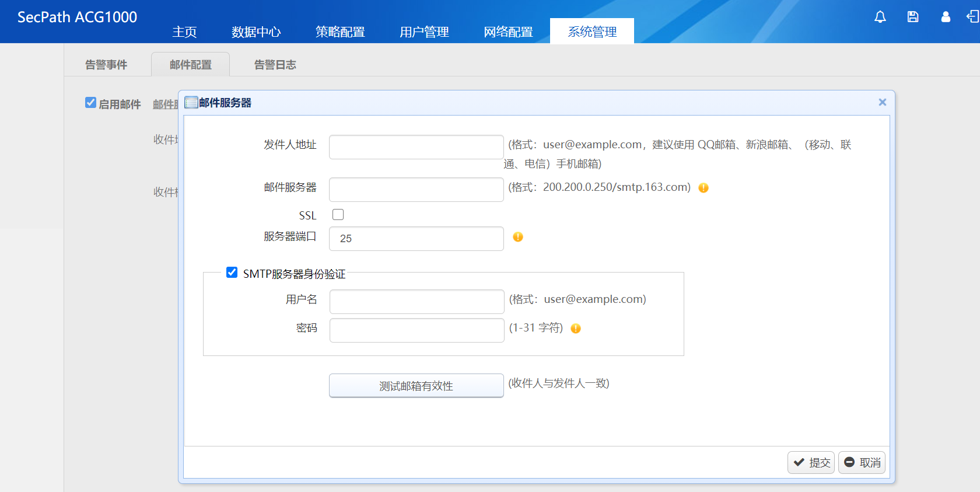Click the (收件人与发件人一致) hint text
Viewport: 980px width, 492px height.
[559, 383]
